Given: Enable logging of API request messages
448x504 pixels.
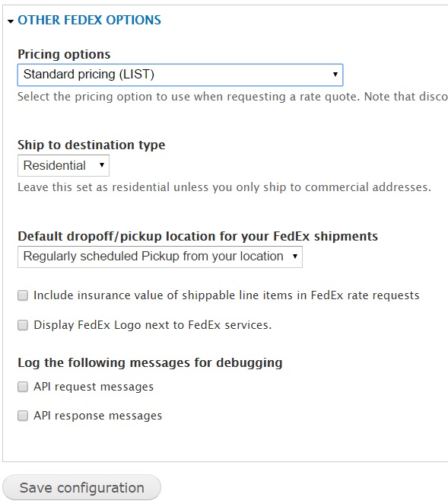Looking at the screenshot, I should click(23, 387).
